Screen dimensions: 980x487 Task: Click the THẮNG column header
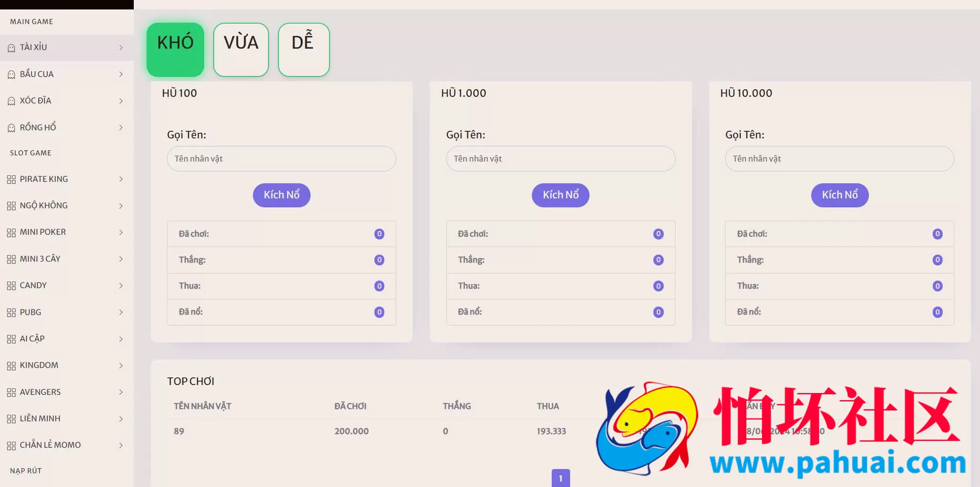point(457,406)
